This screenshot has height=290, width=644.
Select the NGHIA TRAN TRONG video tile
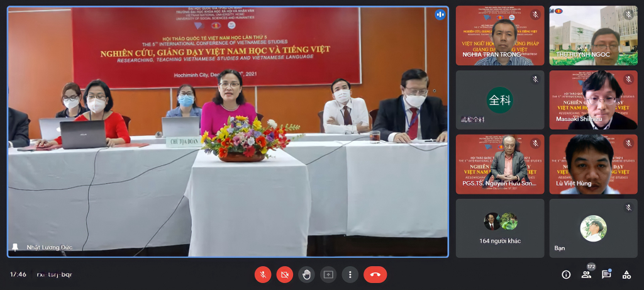[x=500, y=35]
